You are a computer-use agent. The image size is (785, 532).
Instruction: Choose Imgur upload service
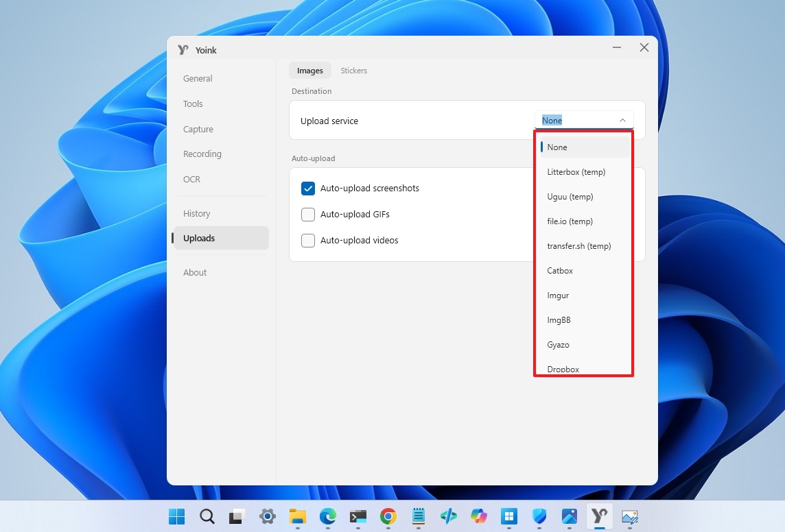pos(585,295)
